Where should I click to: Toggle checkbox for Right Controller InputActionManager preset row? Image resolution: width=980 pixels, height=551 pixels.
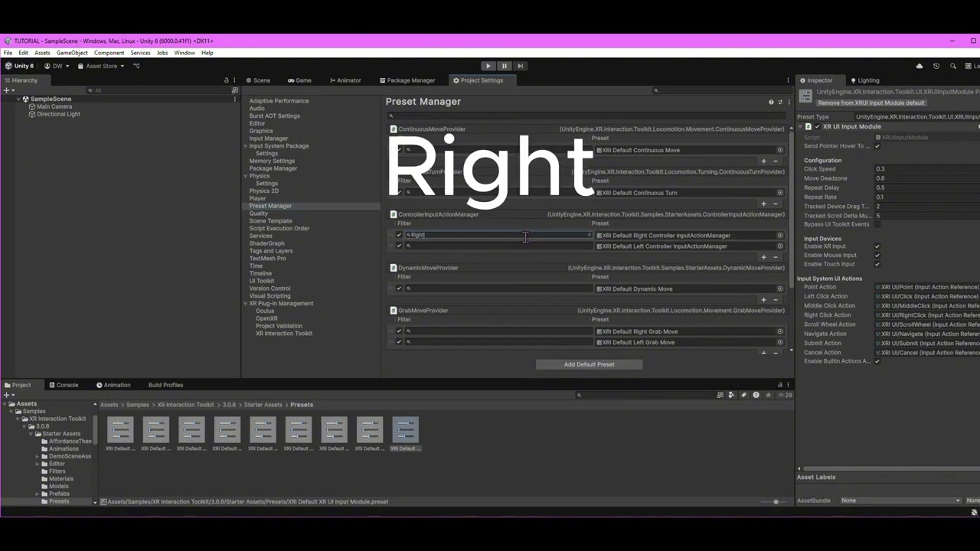click(x=399, y=236)
